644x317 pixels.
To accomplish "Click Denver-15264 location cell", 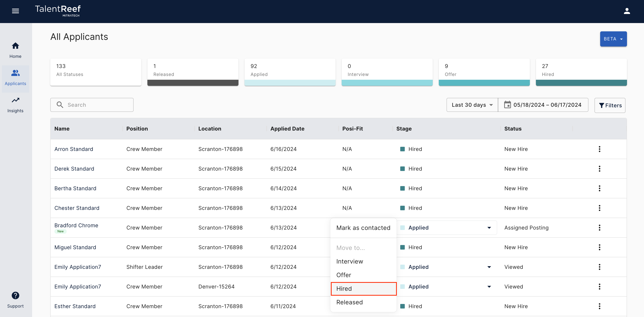I will 217,287.
